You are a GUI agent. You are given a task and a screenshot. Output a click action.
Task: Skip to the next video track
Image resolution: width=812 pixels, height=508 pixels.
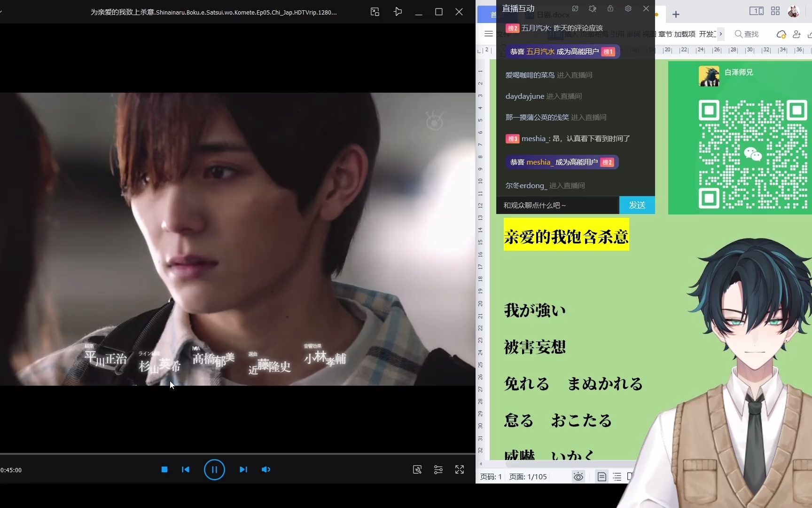click(243, 469)
